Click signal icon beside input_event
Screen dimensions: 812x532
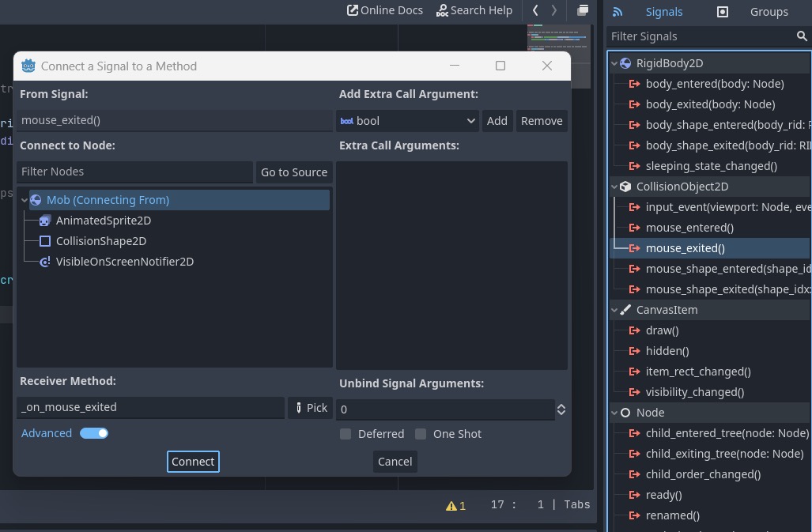634,208
